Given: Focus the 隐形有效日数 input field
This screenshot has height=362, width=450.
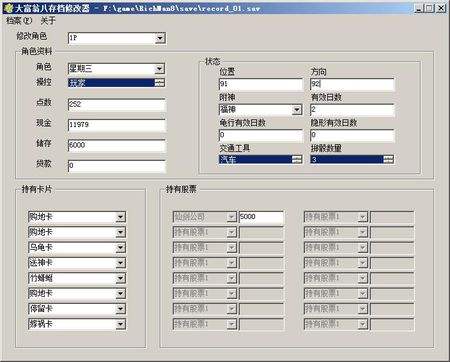Looking at the screenshot, I should pyautogui.click(x=352, y=135).
